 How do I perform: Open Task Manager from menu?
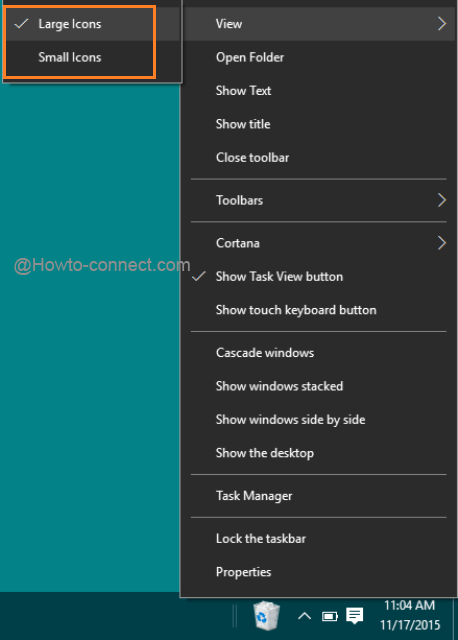[x=319, y=496]
